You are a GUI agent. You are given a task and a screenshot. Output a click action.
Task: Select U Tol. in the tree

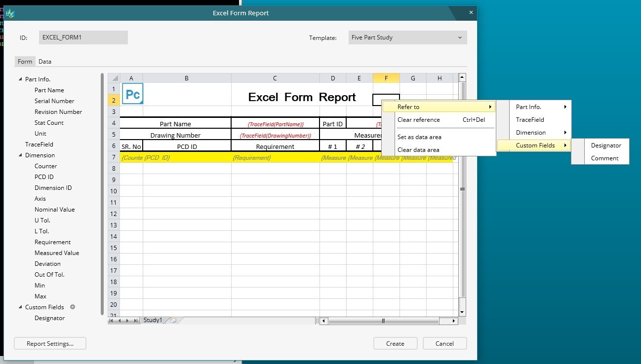click(x=42, y=220)
